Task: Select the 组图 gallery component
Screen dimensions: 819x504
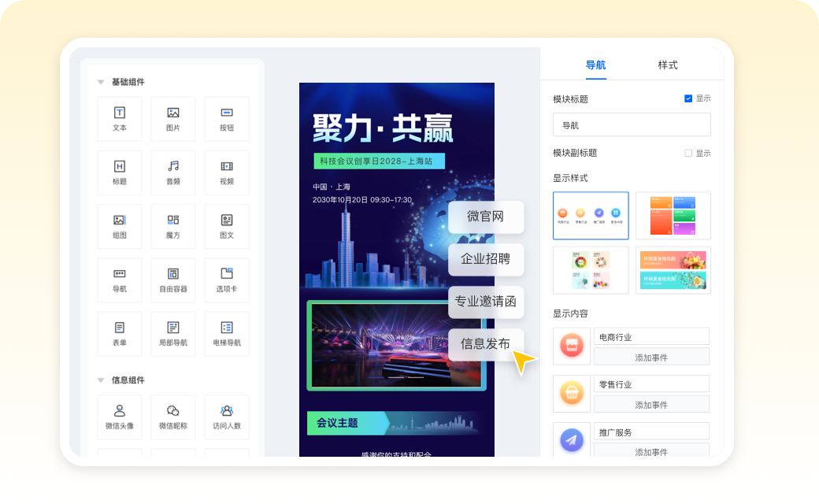Action: tap(119, 226)
